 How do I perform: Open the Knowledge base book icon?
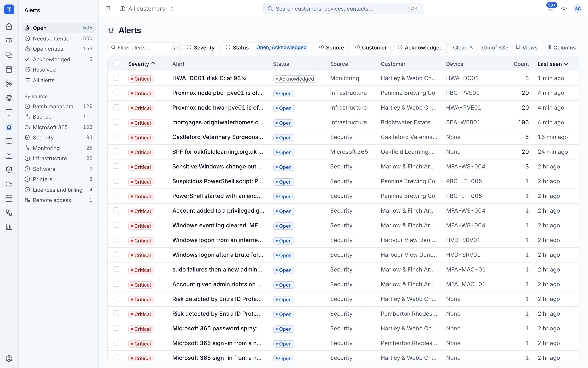pyautogui.click(x=9, y=141)
